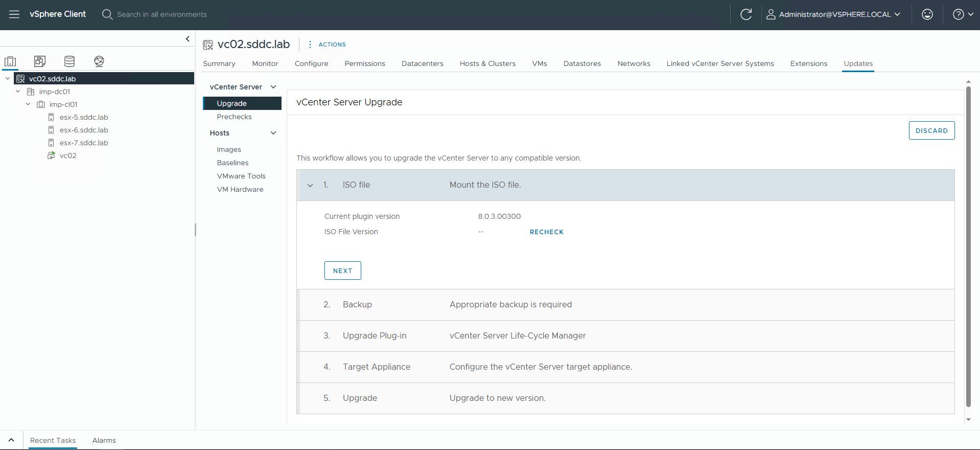
Task: Click the NEXT button
Action: point(342,271)
